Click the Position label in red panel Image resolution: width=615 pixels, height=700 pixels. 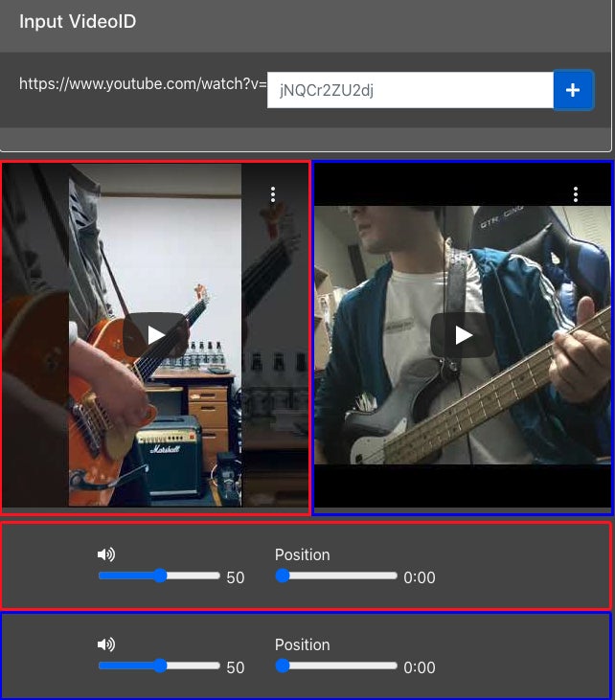click(302, 554)
